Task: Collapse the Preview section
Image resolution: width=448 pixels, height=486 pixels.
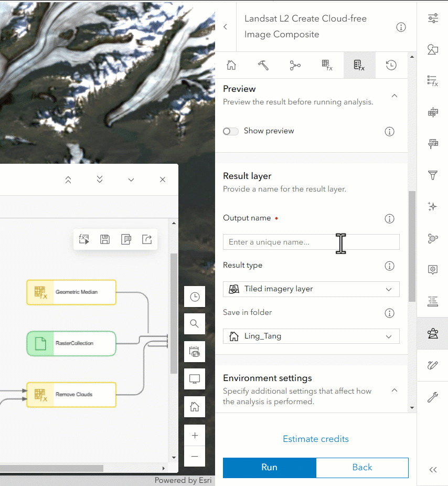Action: click(x=394, y=96)
